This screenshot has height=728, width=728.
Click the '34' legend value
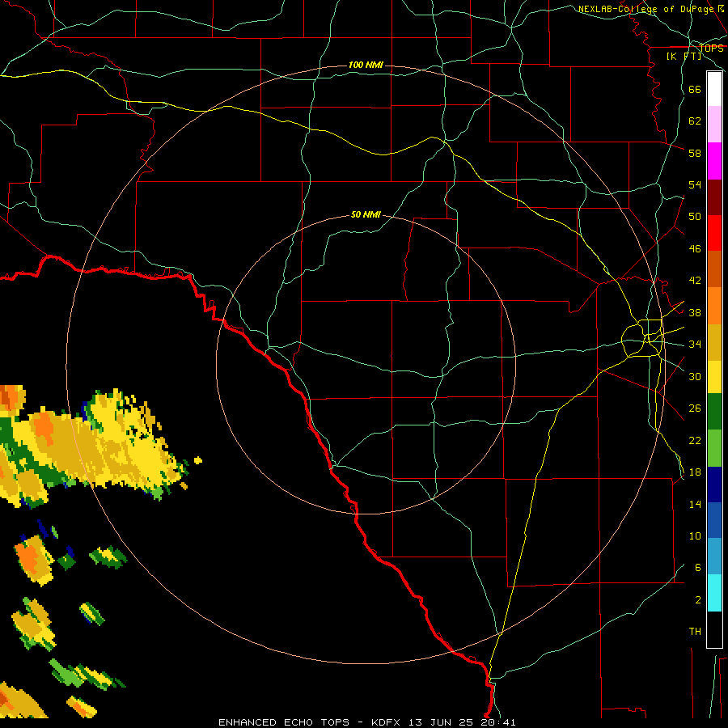[x=695, y=344]
